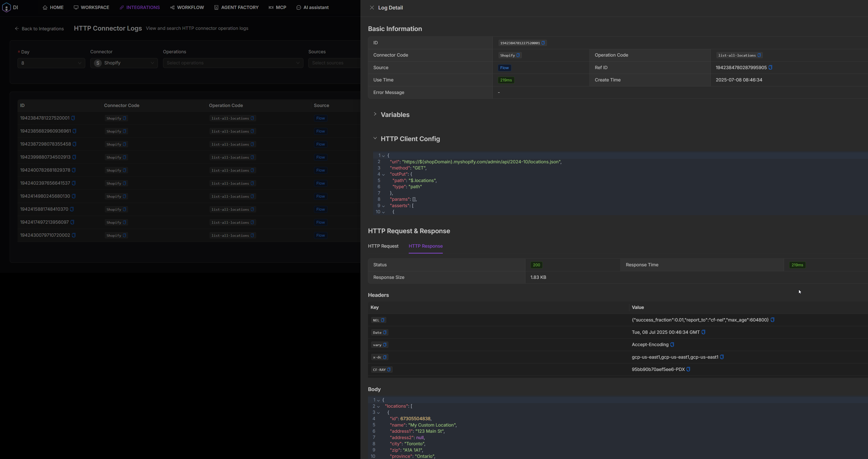
Task: Collapse the locations array in Body
Action: tap(378, 406)
